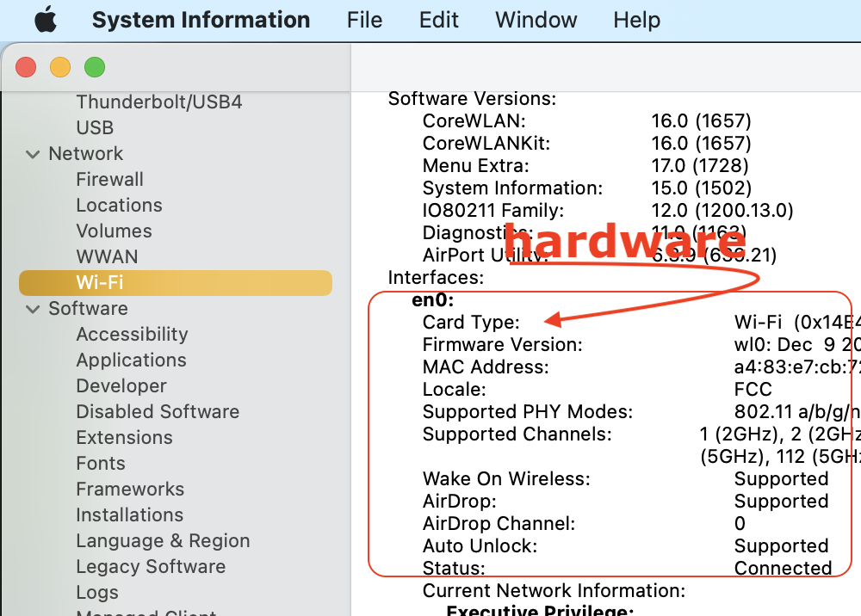Collapse the Network section chevron
The height and width of the screenshot is (616, 861).
pyautogui.click(x=33, y=154)
